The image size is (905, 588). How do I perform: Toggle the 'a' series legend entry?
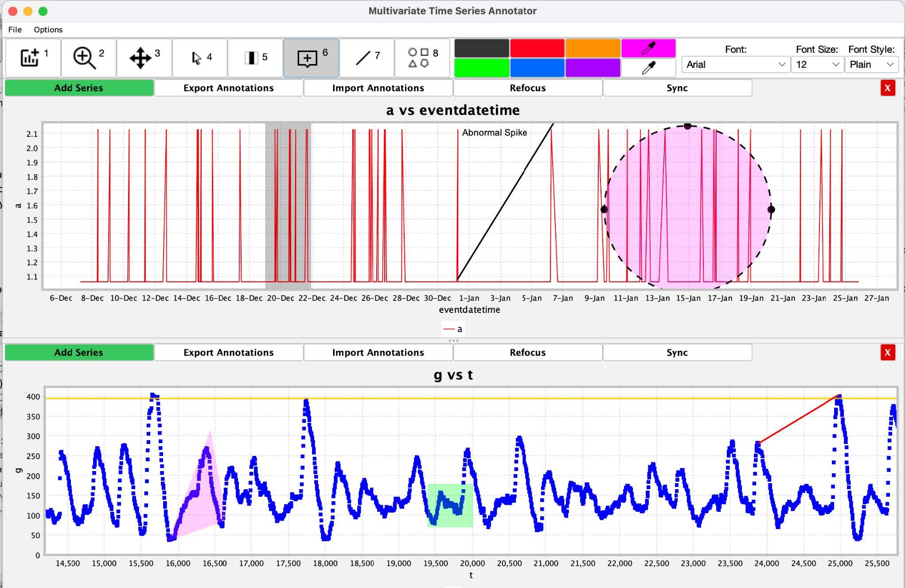point(453,329)
